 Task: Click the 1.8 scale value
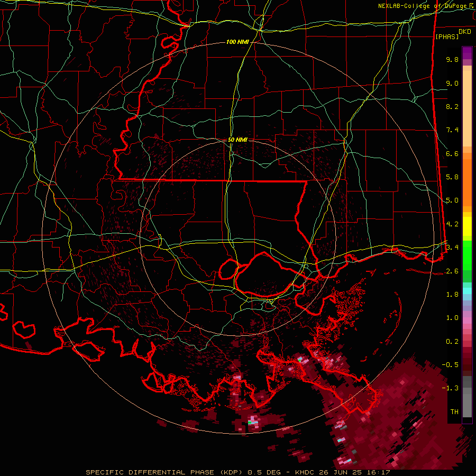tap(452, 295)
